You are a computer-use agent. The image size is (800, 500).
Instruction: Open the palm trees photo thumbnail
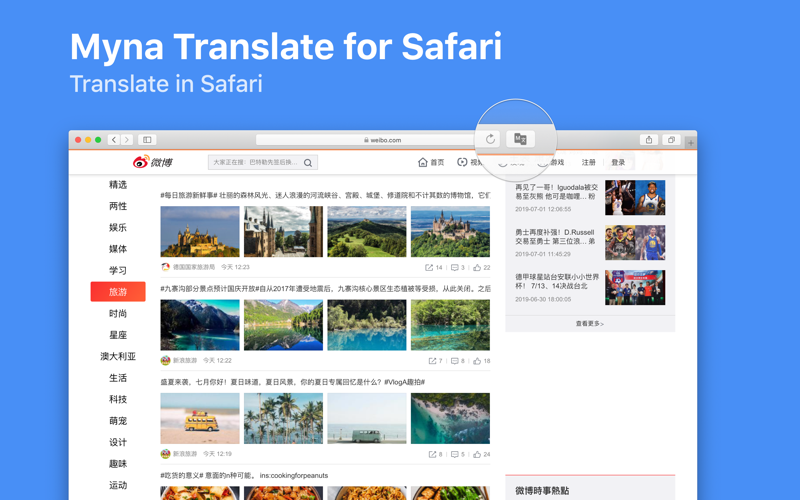tap(283, 418)
